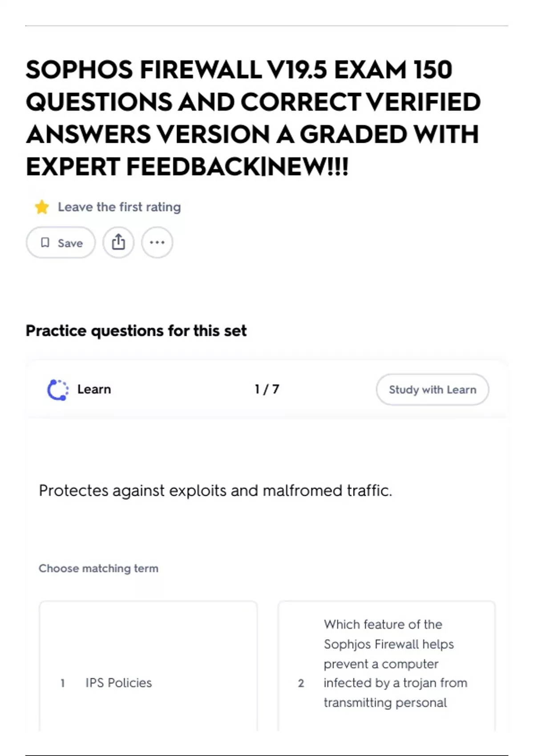The height and width of the screenshot is (756, 534).
Task: Click the number 2 on the second answer card
Action: point(301,683)
